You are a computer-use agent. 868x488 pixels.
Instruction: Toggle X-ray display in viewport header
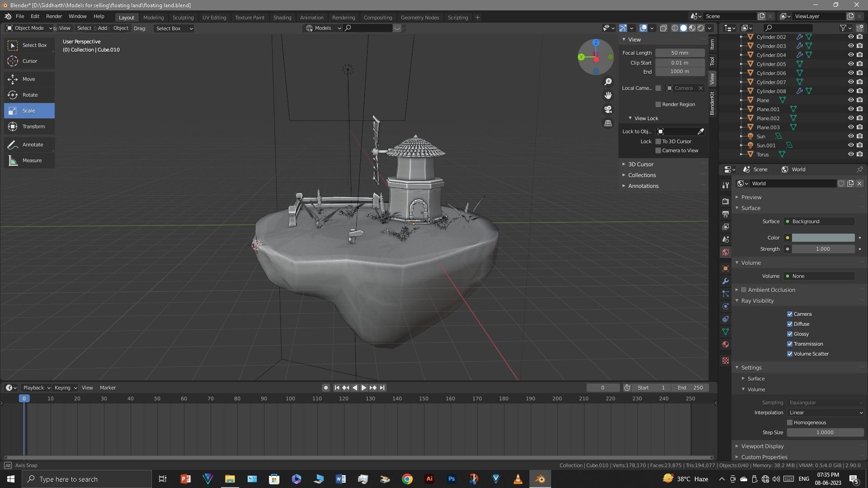coord(663,28)
